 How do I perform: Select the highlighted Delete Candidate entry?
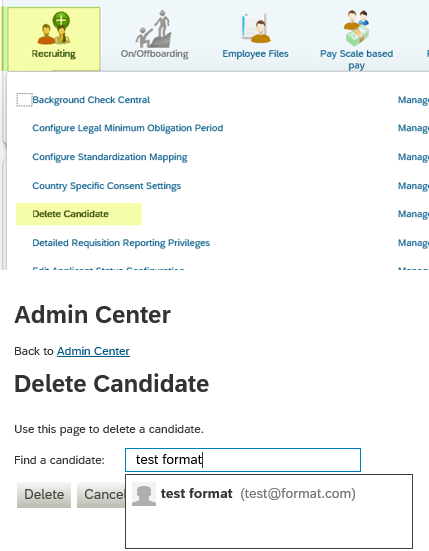coord(79,214)
